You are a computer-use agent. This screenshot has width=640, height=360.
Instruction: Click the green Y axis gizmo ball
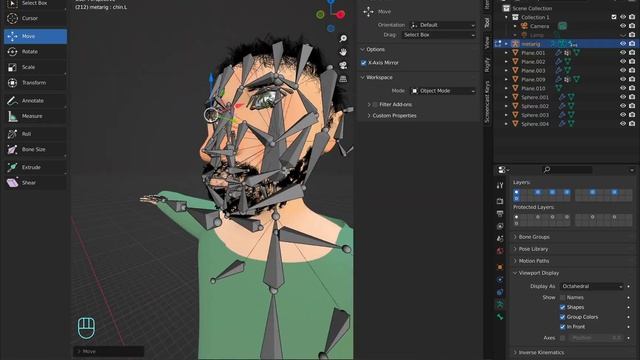[320, 15]
